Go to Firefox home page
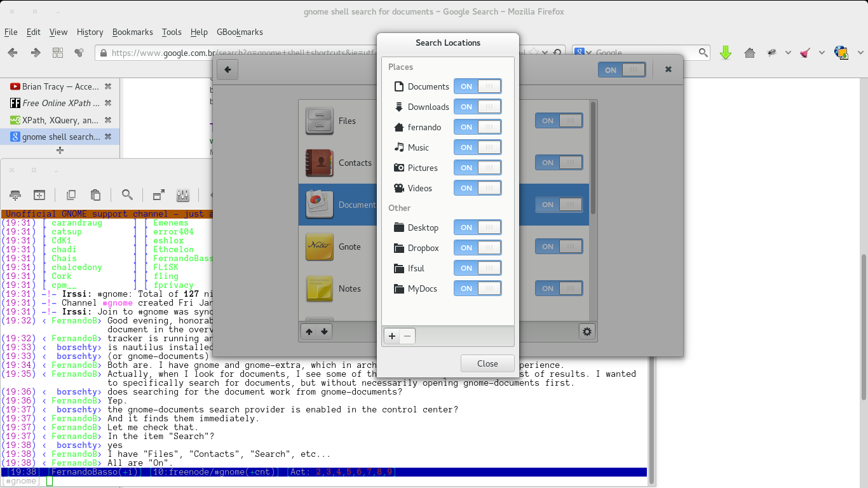 click(750, 53)
